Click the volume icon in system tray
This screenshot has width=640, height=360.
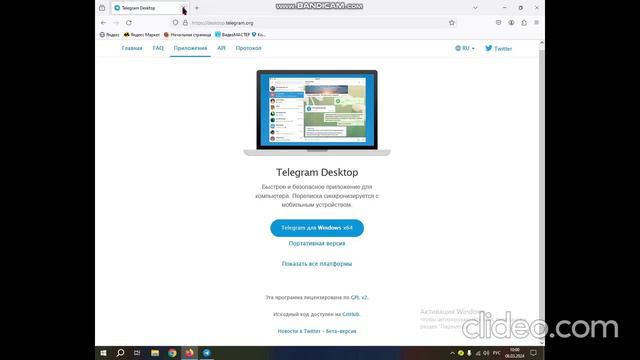coord(486,353)
